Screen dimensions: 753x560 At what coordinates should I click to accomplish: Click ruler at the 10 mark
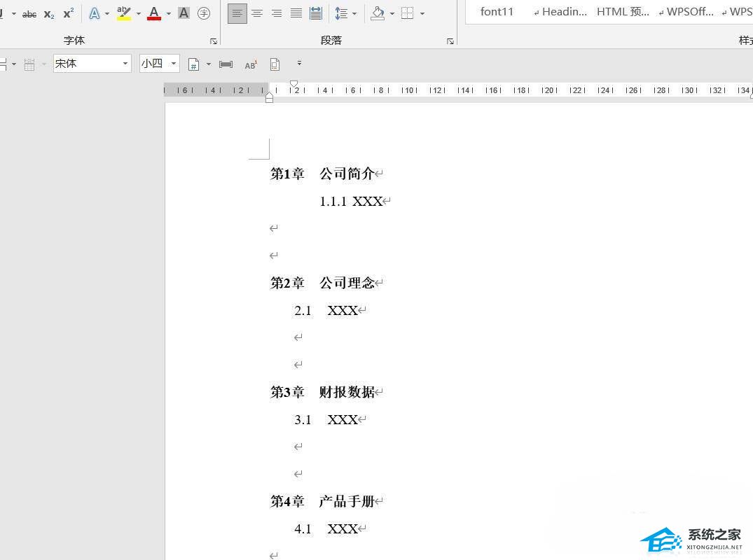[x=408, y=90]
